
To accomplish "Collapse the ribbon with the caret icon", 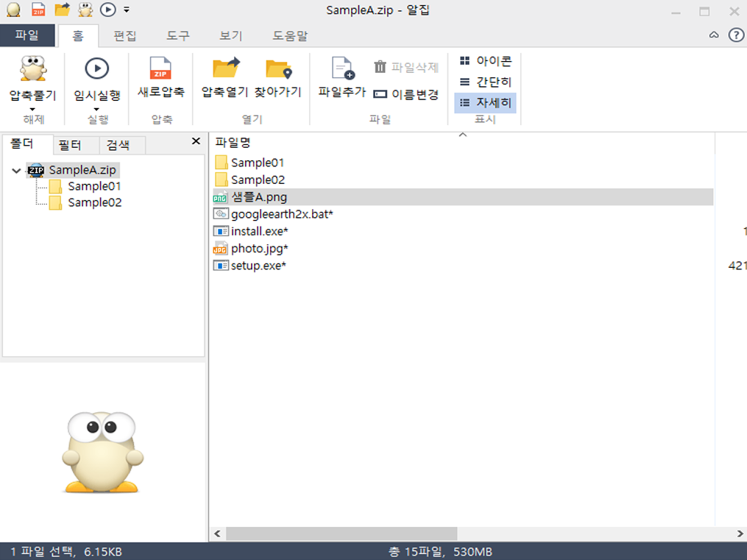I will [714, 35].
